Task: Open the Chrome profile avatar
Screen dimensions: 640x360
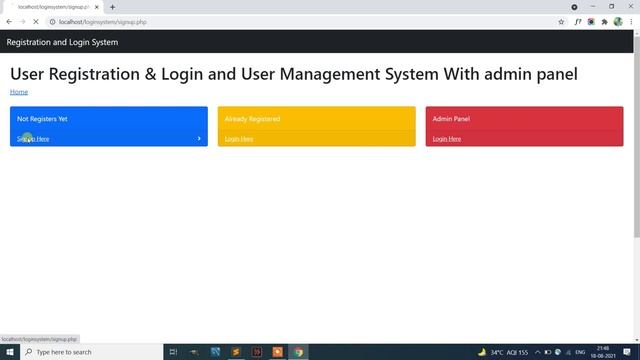Action: click(618, 22)
